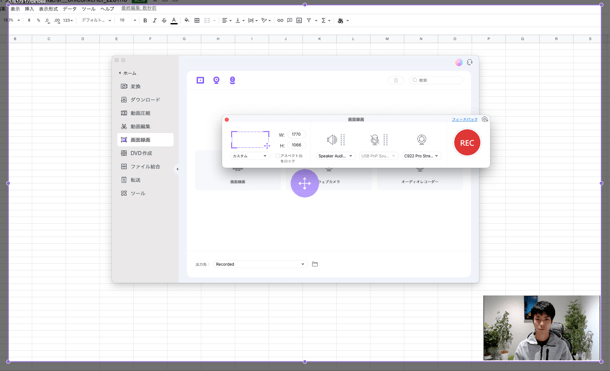
Task: Open the user account avatar icon
Action: coord(459,63)
